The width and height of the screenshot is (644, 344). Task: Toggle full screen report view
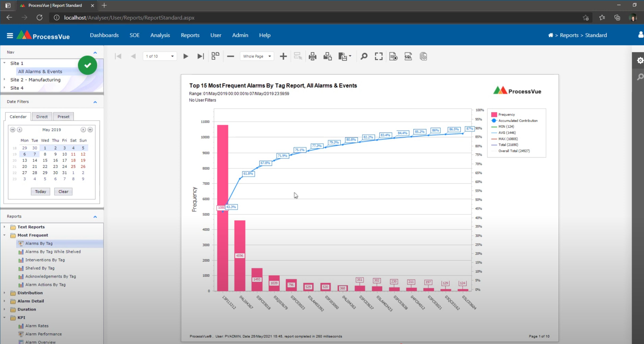379,56
